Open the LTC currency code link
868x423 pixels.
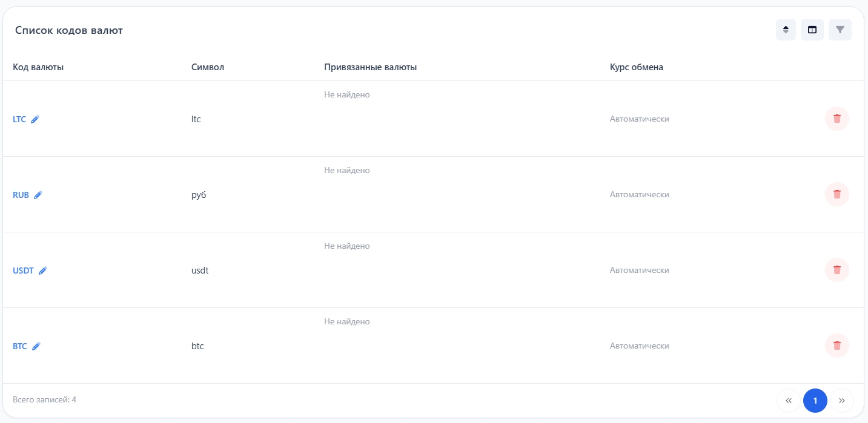click(19, 119)
